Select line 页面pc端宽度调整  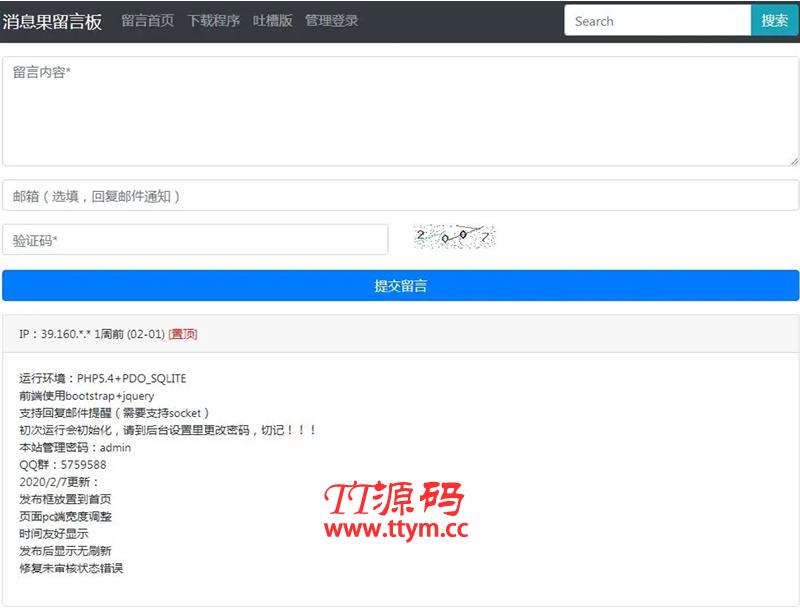click(65, 517)
